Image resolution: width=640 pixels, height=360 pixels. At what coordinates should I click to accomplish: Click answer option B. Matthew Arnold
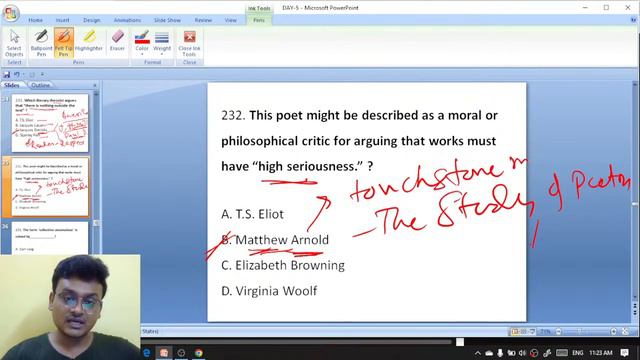(x=275, y=240)
